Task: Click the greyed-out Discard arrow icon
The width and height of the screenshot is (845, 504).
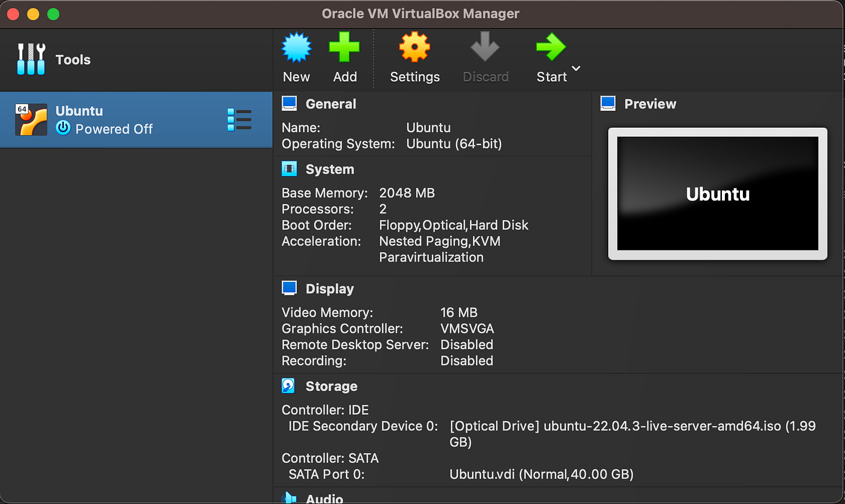Action: [x=485, y=46]
